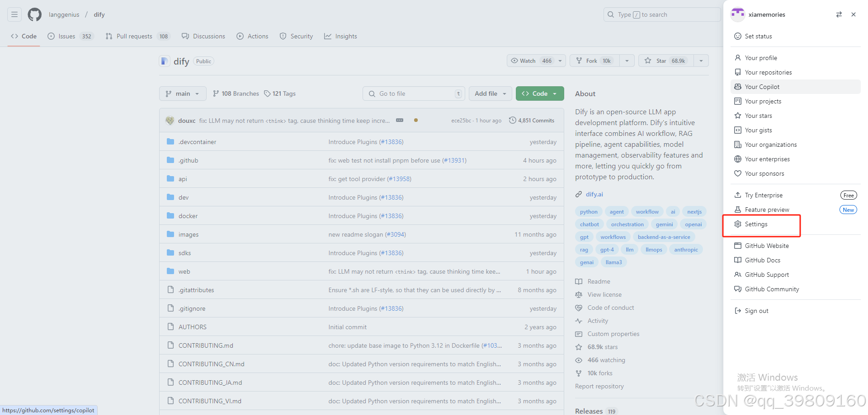Fork the dify repository
This screenshot has height=415, width=868.
point(594,61)
